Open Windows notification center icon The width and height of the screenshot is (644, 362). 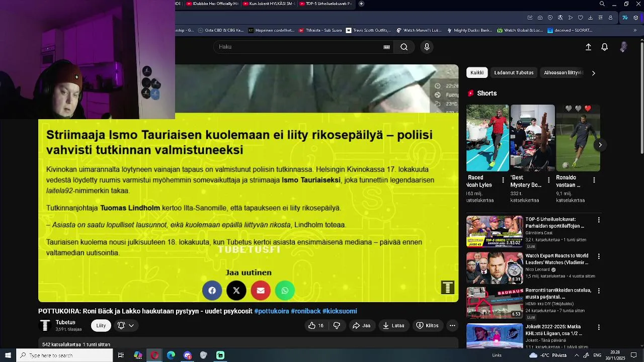pyautogui.click(x=634, y=355)
